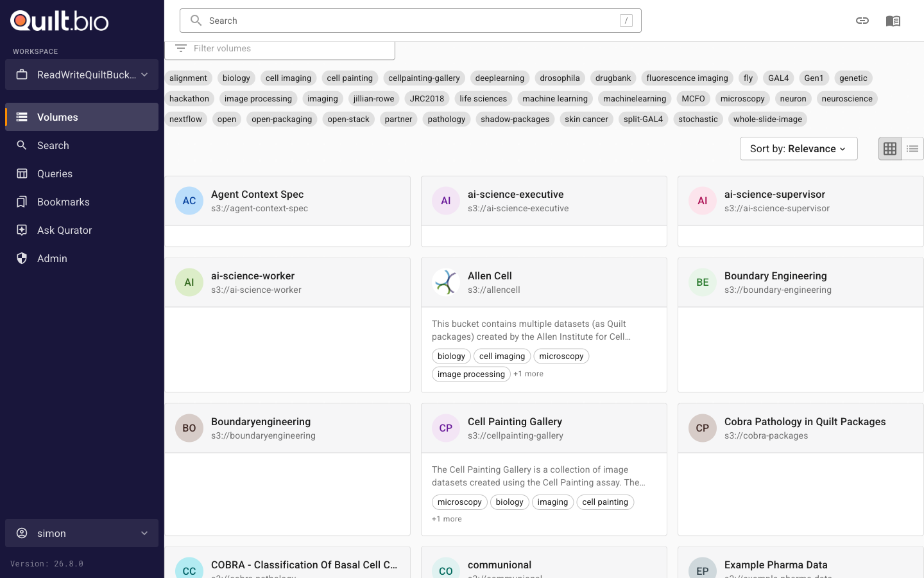
Task: Open the Queries section
Action: (x=81, y=173)
